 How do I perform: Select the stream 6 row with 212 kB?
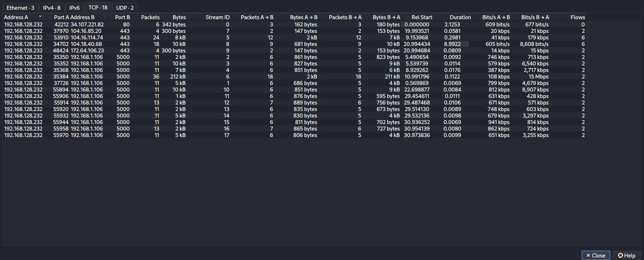[x=294, y=77]
